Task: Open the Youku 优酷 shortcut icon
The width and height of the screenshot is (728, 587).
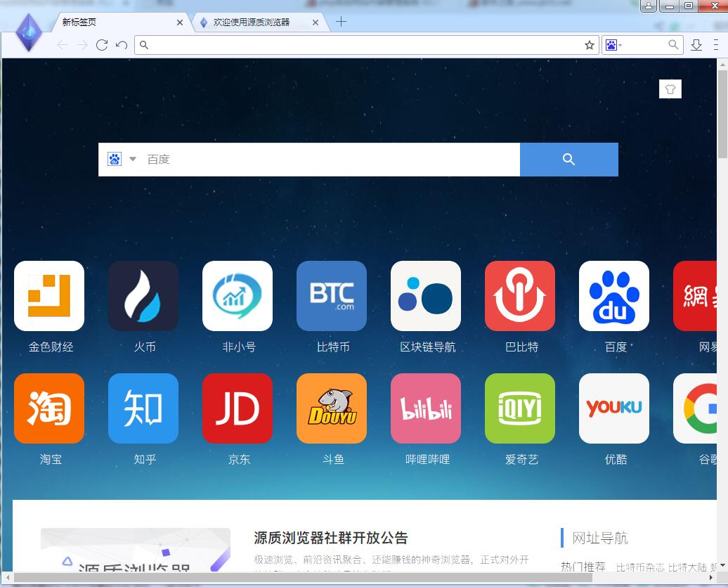Action: click(614, 408)
